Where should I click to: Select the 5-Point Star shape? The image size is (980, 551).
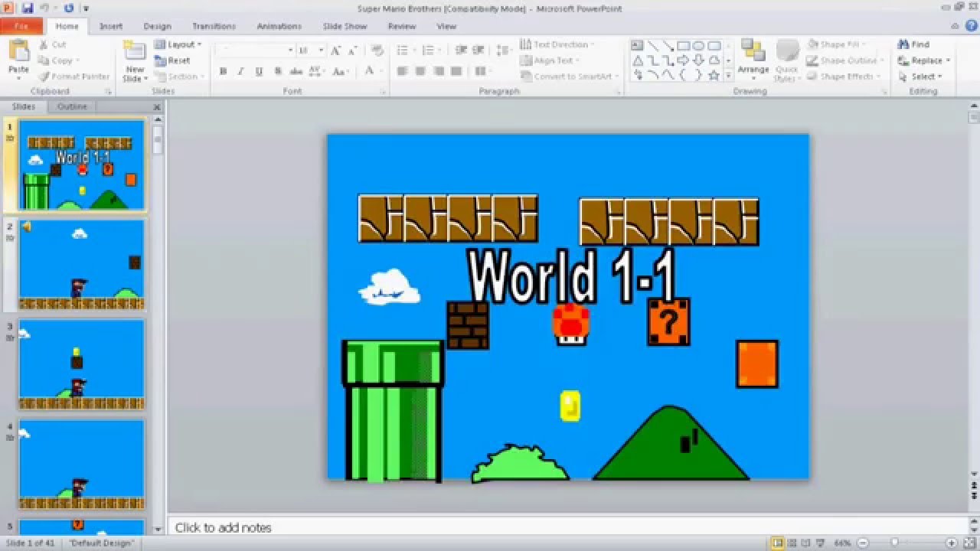714,75
